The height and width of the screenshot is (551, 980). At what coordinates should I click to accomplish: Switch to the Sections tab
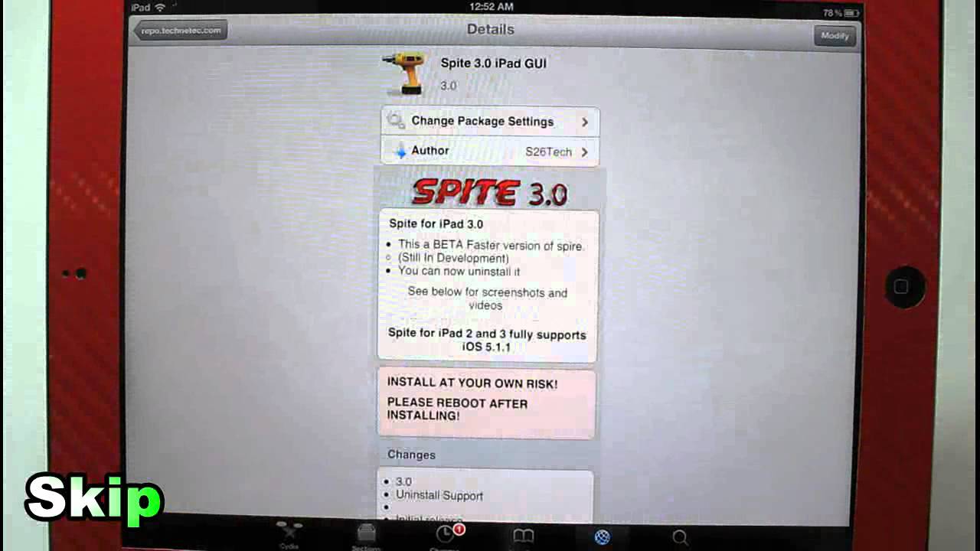point(366,536)
